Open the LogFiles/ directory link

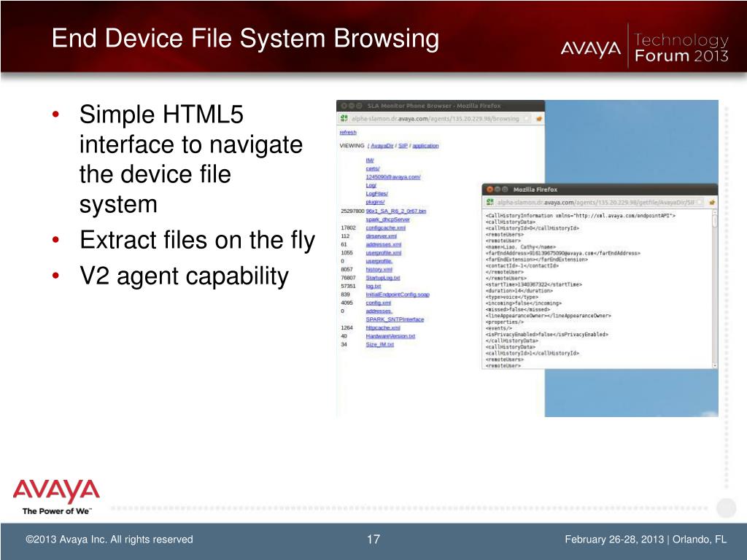[x=377, y=194]
